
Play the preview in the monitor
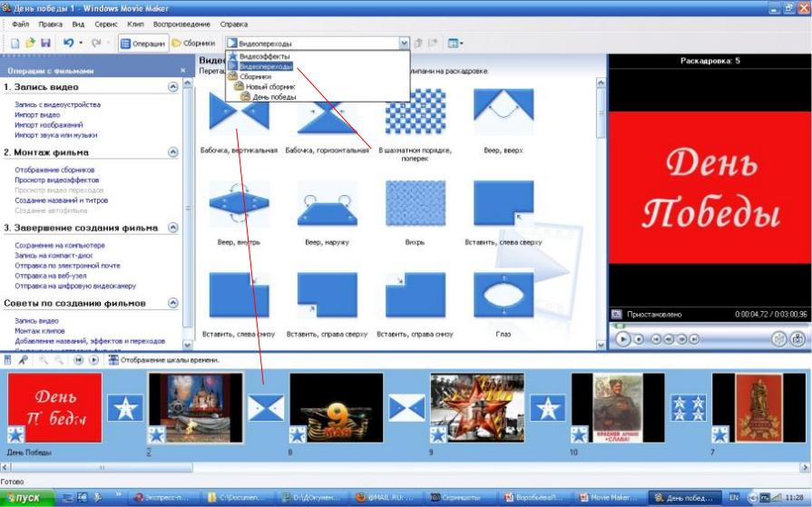click(622, 339)
